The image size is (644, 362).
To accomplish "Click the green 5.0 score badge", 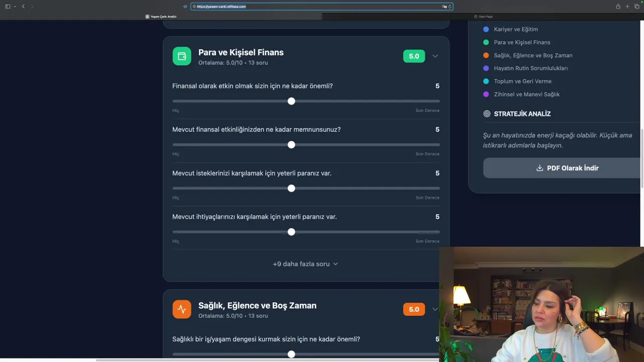I will [x=414, y=56].
